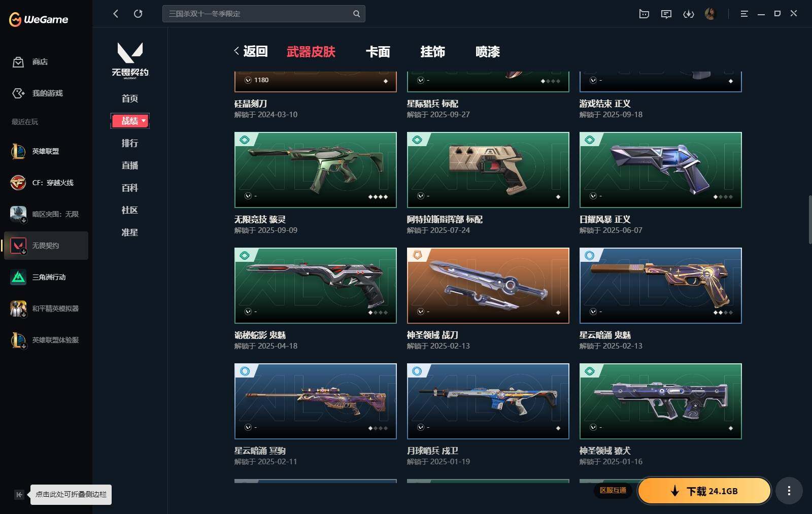Image resolution: width=812 pixels, height=514 pixels.
Task: Click the user avatar icon
Action: point(710,14)
